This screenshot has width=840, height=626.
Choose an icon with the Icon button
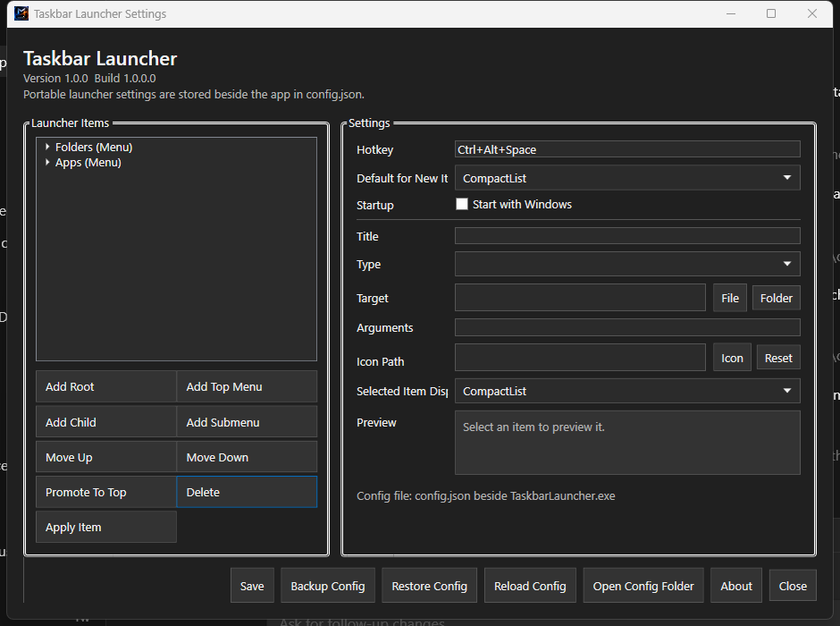point(732,358)
